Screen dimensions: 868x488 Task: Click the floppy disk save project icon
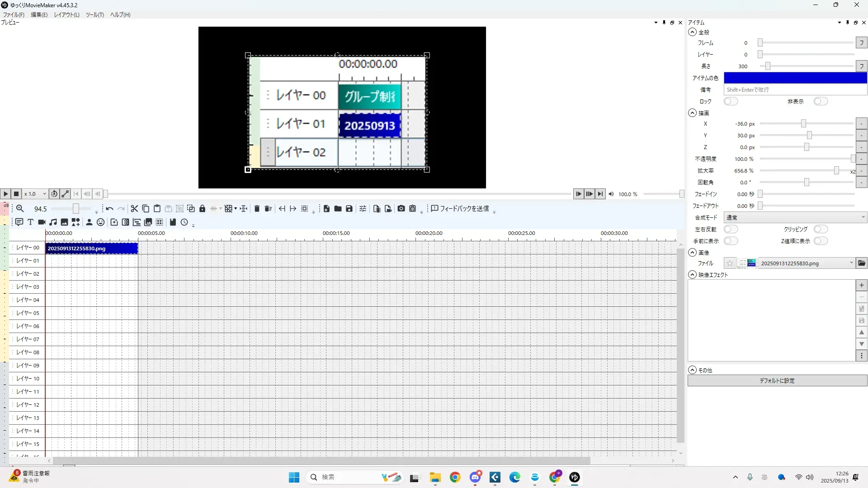tap(349, 209)
